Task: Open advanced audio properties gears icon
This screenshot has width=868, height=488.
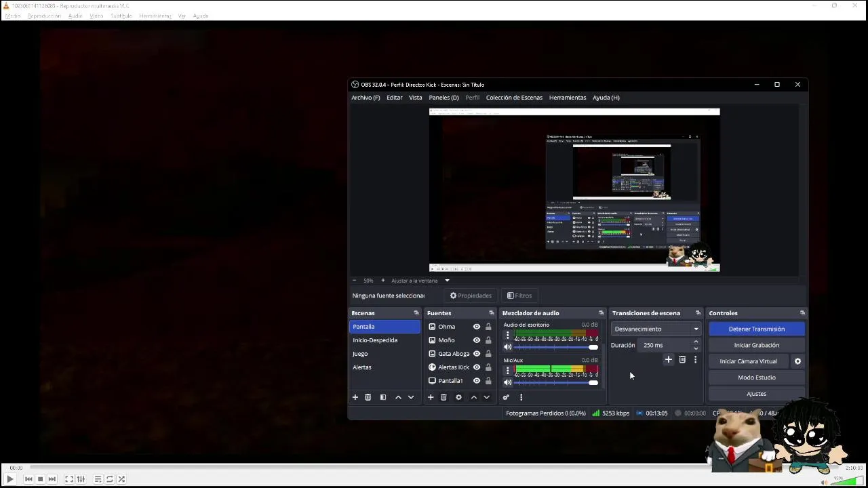Action: coord(506,397)
